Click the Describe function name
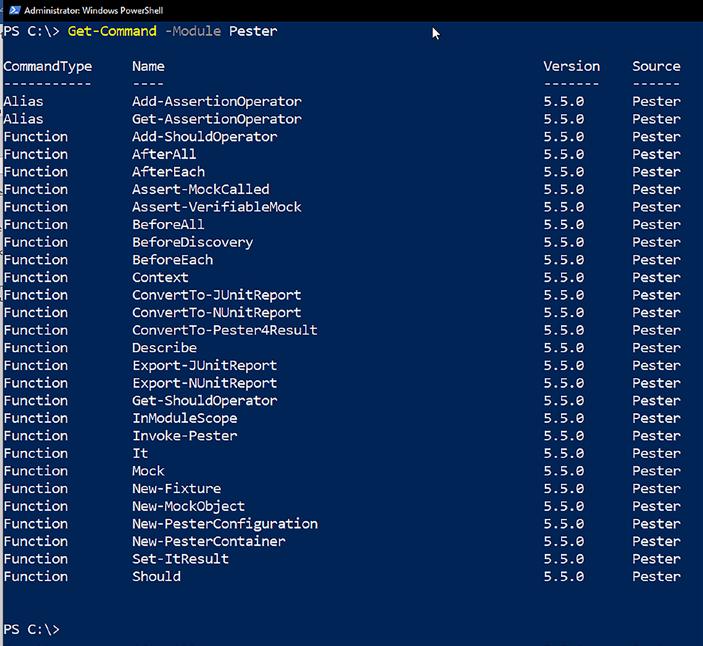Viewport: 703px width, 646px height. (x=164, y=348)
